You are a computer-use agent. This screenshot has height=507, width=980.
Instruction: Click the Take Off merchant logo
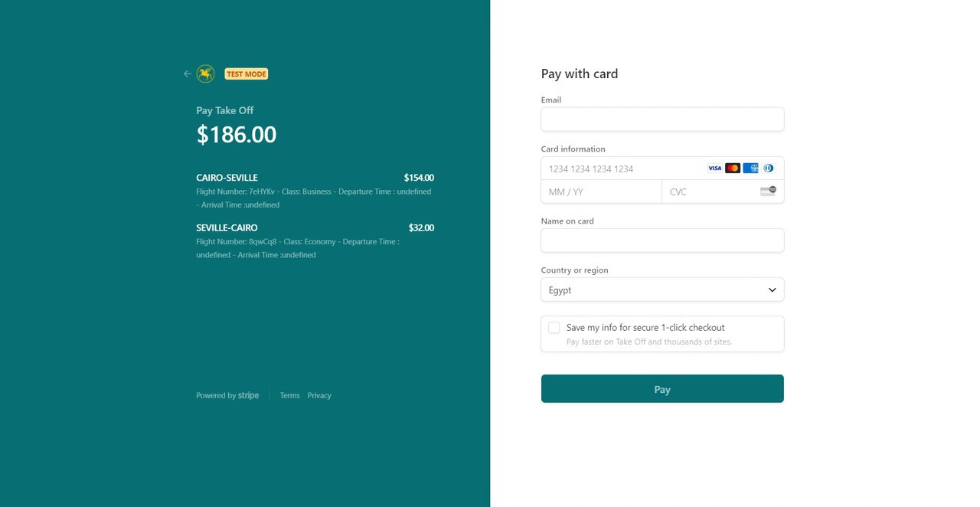(x=205, y=74)
